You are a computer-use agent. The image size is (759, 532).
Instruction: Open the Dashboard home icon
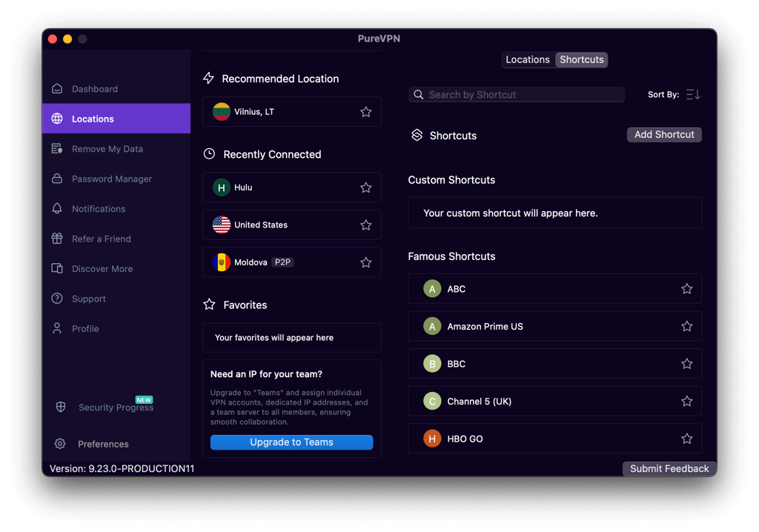pos(57,89)
